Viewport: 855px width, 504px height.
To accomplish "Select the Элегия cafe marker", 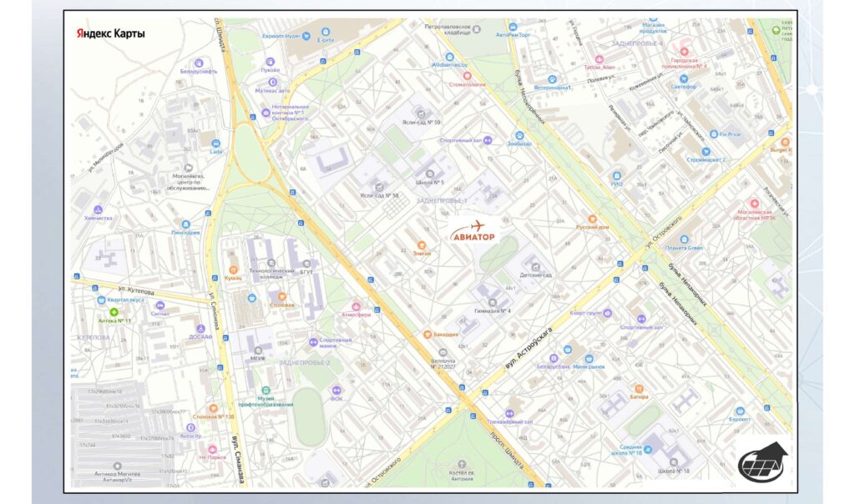I will click(422, 245).
